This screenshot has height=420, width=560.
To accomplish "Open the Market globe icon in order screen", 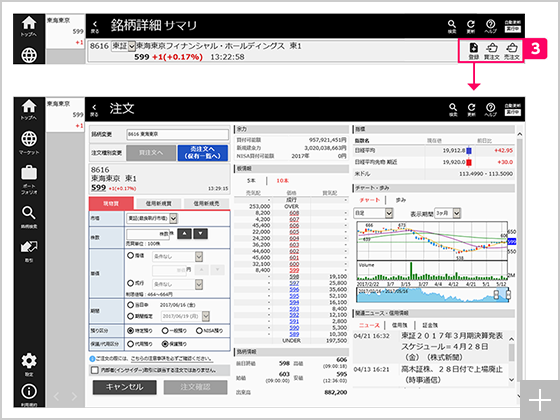I will click(29, 139).
